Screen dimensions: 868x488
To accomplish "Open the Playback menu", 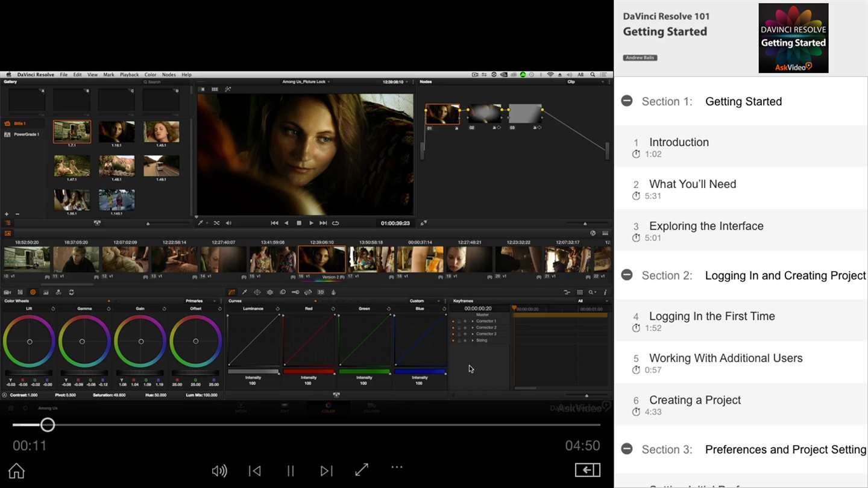I will (129, 75).
